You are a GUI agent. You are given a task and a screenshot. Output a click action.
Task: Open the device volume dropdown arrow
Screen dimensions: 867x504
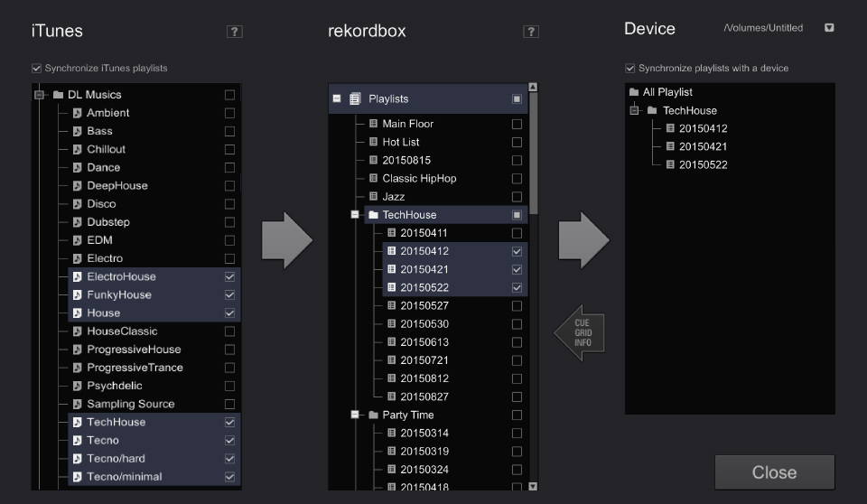(x=829, y=28)
